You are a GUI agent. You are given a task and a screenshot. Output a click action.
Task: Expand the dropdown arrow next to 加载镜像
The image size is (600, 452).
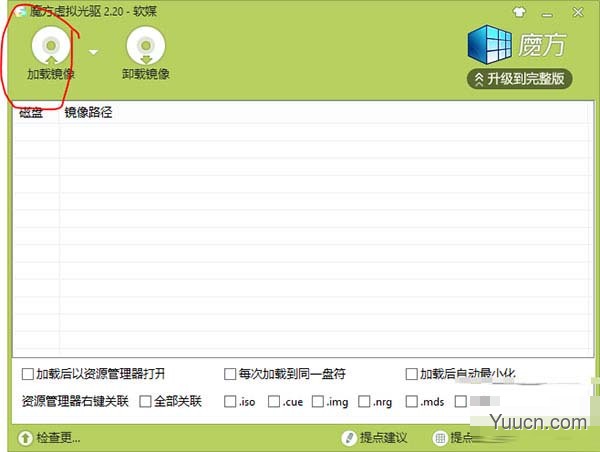click(93, 52)
